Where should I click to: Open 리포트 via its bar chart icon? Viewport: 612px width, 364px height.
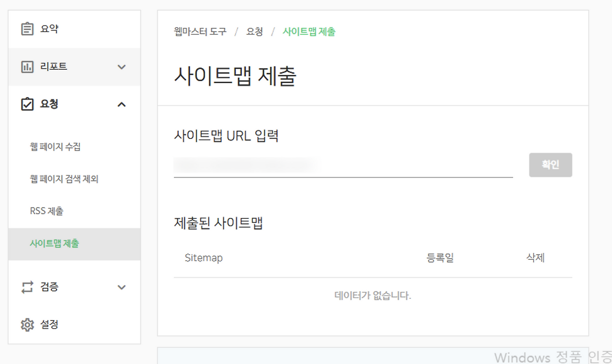[x=28, y=66]
